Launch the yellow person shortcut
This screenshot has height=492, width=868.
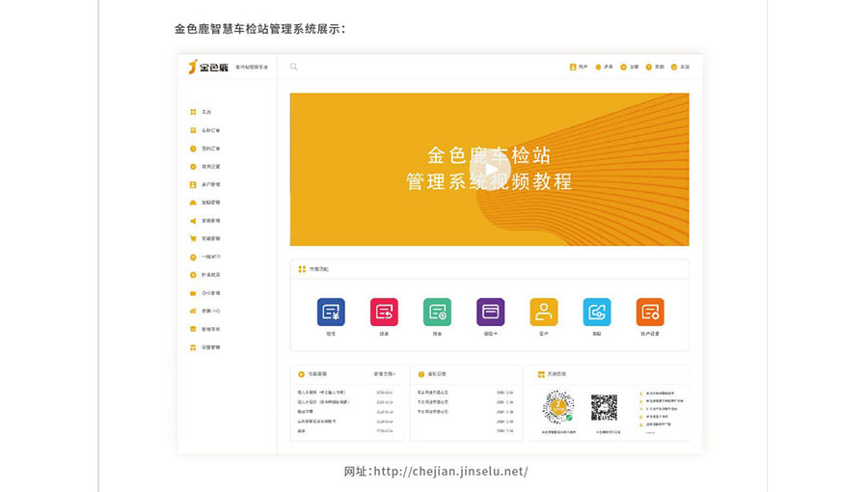(544, 313)
